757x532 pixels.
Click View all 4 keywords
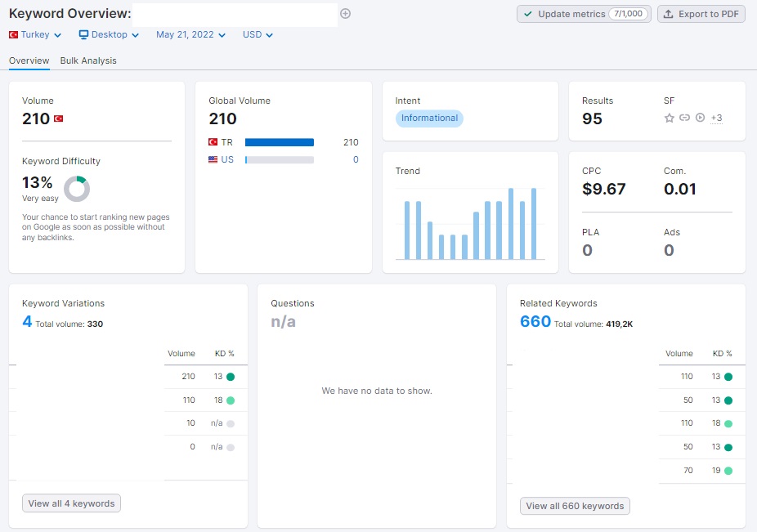[x=71, y=503]
